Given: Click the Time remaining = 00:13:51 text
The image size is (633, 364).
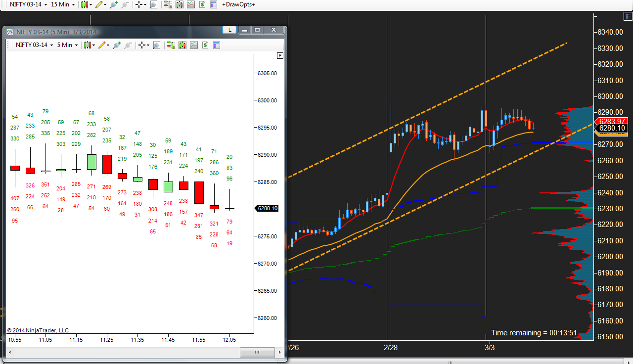Looking at the screenshot, I should 534,333.
